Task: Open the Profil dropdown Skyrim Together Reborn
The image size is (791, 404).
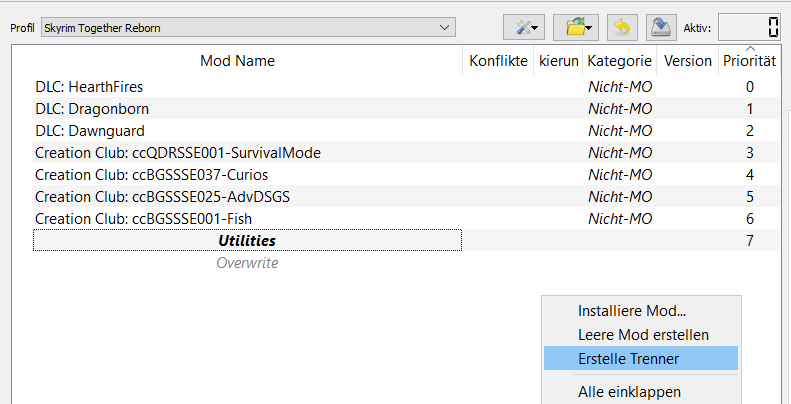Action: (x=248, y=28)
